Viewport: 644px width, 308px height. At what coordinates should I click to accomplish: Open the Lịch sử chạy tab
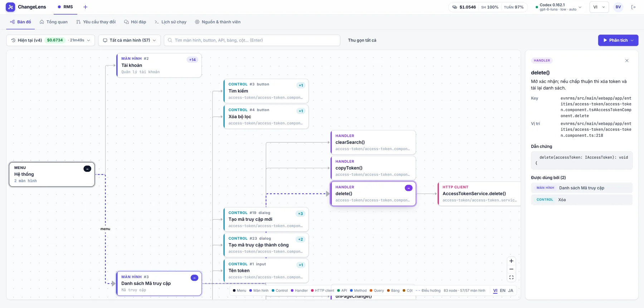(170, 22)
